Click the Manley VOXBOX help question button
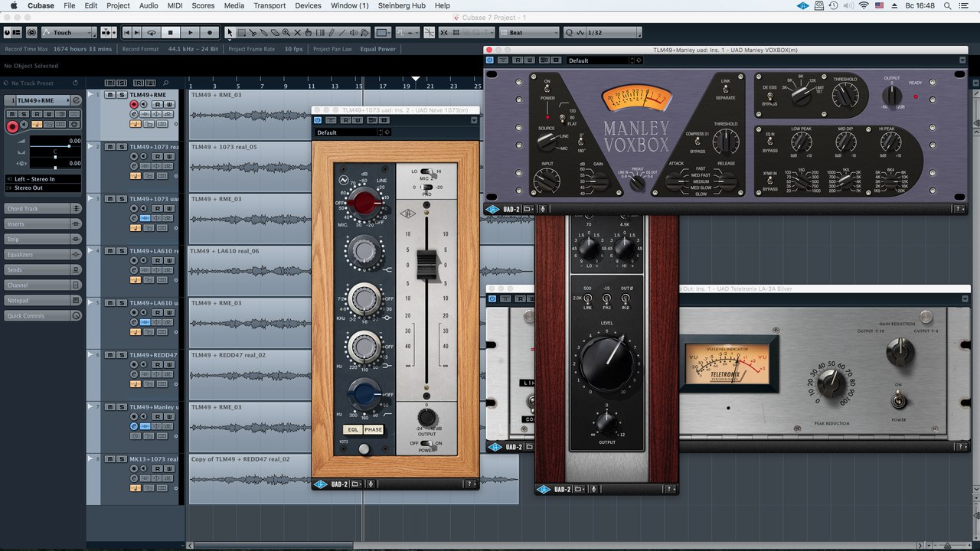980x551 pixels. pos(959,209)
